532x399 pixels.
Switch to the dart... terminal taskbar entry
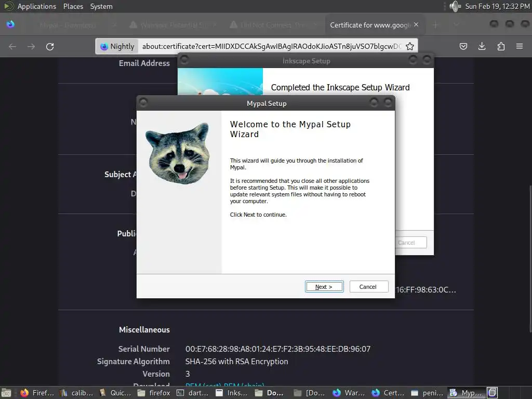193,393
